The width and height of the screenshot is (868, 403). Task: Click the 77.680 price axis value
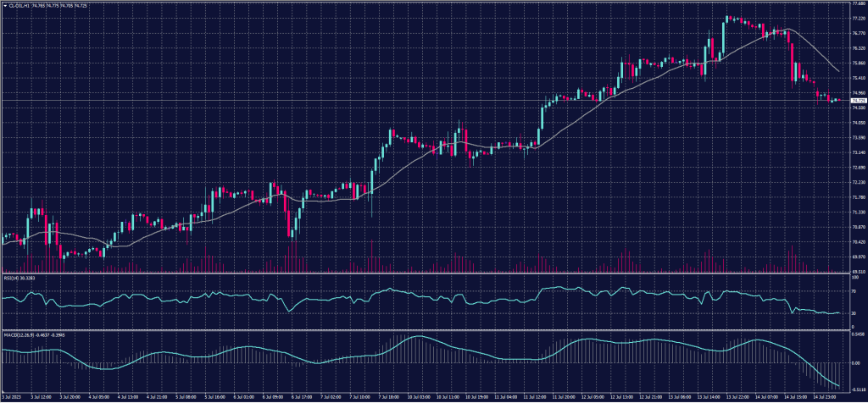[860, 3]
